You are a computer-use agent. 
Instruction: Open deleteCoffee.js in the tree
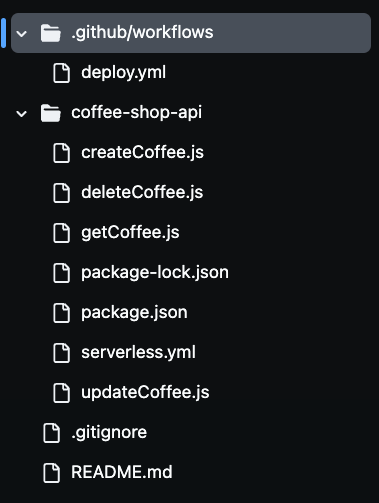pos(142,192)
